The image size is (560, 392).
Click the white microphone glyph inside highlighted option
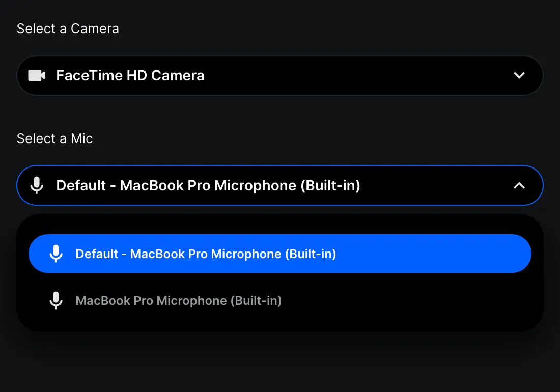tap(56, 253)
